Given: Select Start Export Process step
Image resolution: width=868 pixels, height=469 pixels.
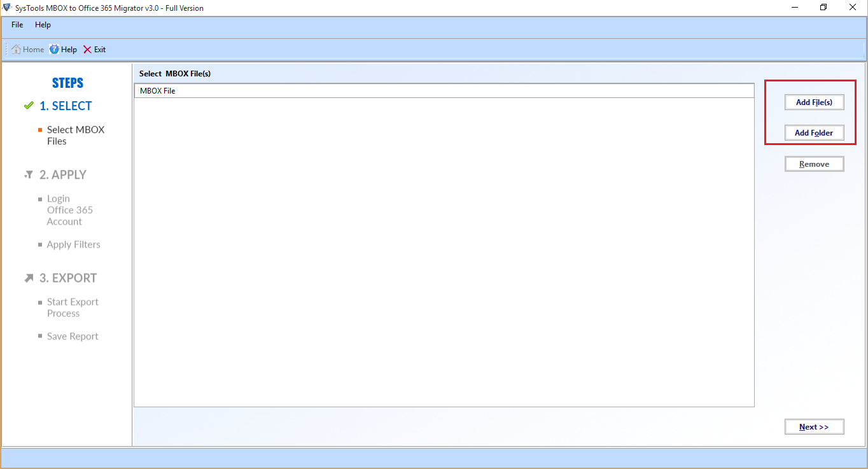Looking at the screenshot, I should [x=73, y=307].
